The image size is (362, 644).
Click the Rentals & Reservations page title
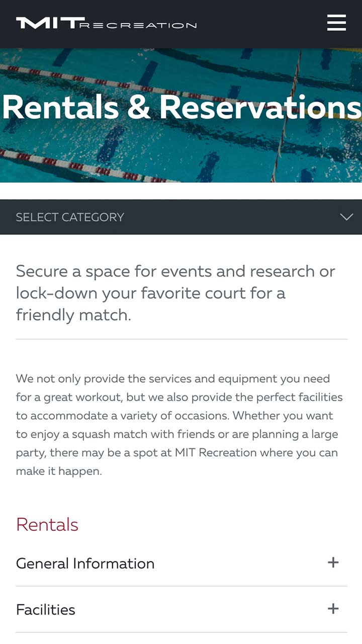click(181, 107)
